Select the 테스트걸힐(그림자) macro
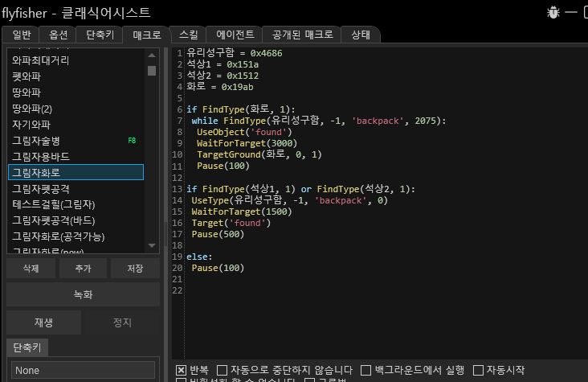588x382 pixels. coord(76,204)
